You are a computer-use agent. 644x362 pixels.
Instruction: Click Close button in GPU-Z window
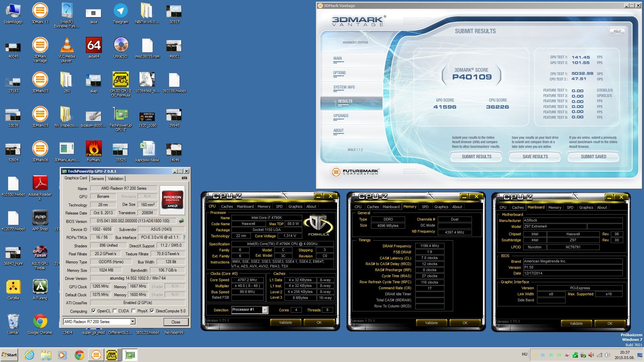coord(176,322)
